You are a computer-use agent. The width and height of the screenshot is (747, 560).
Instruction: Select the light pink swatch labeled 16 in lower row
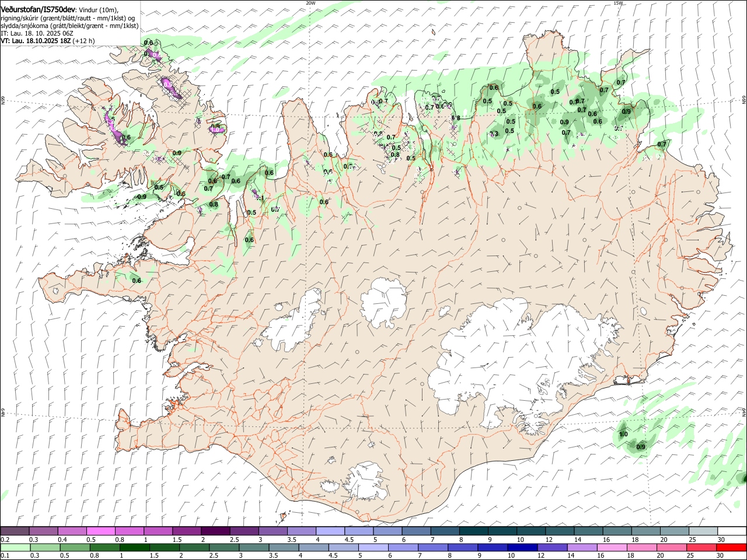(611, 547)
